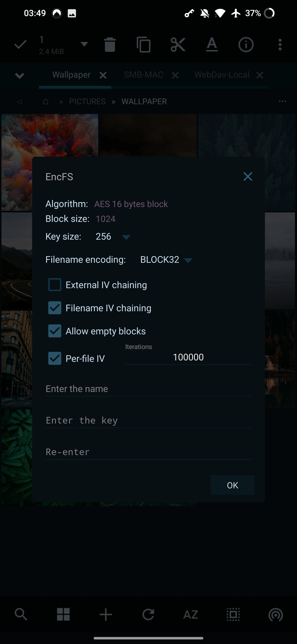The width and height of the screenshot is (297, 644).
Task: Open file info icon
Action: pyautogui.click(x=246, y=45)
